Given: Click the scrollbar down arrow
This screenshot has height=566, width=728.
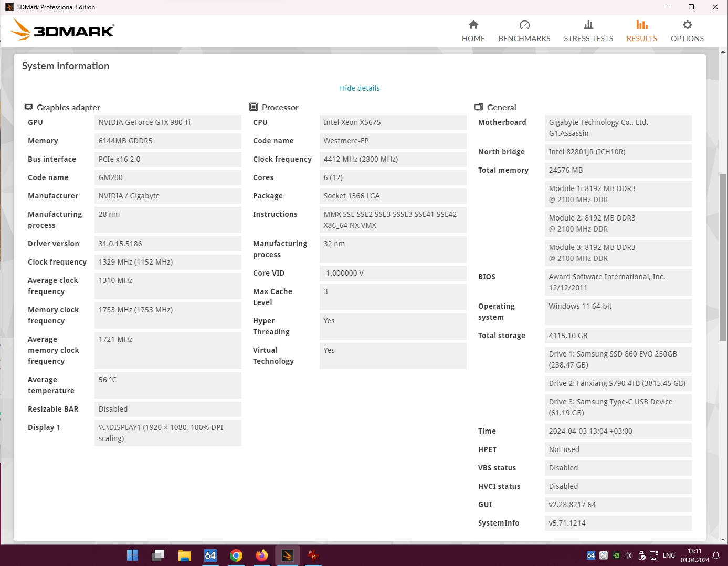Looking at the screenshot, I should tap(723, 539).
